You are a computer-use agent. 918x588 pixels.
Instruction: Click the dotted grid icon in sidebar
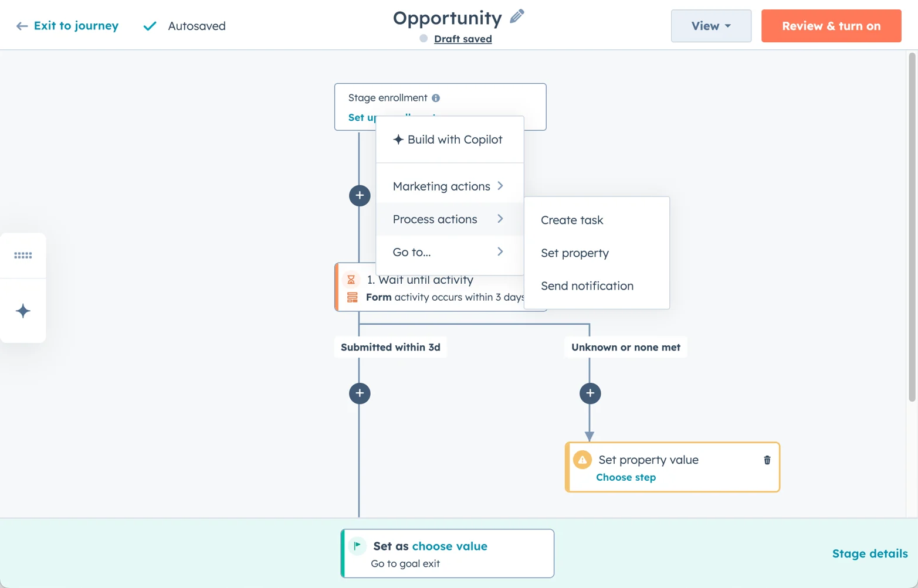click(23, 256)
